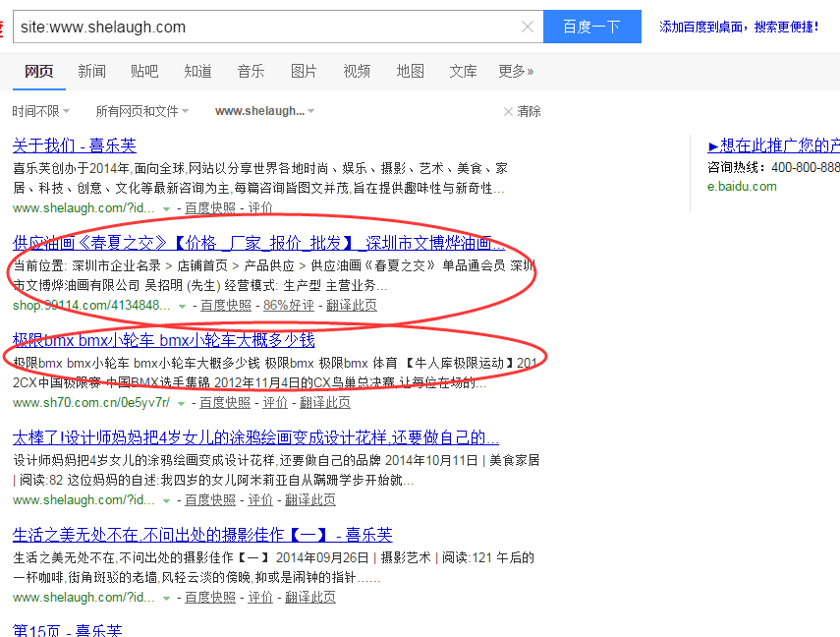The image size is (840, 637).
Task: Clear the search box with X icon
Action: (528, 28)
